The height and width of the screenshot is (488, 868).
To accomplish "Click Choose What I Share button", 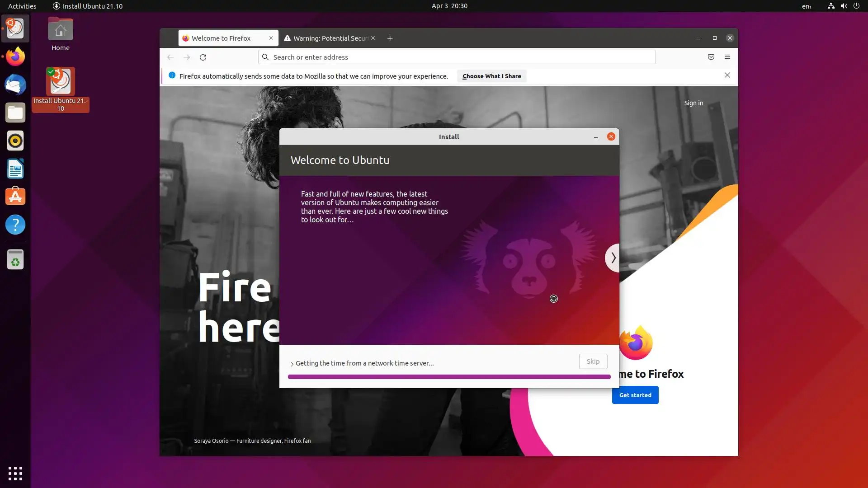I will coord(491,76).
